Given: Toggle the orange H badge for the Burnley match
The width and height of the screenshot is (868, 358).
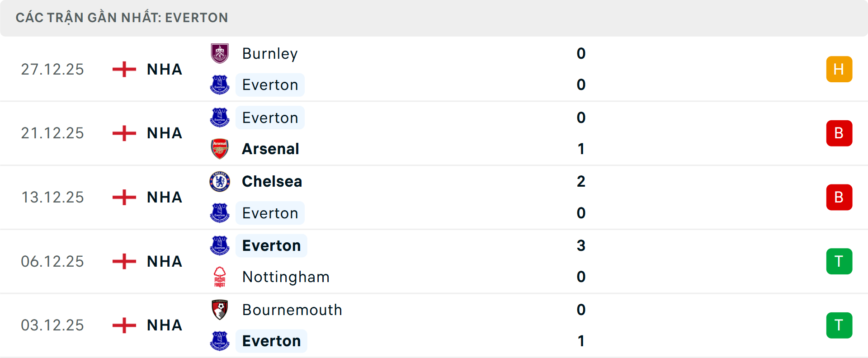Looking at the screenshot, I should click(x=839, y=69).
